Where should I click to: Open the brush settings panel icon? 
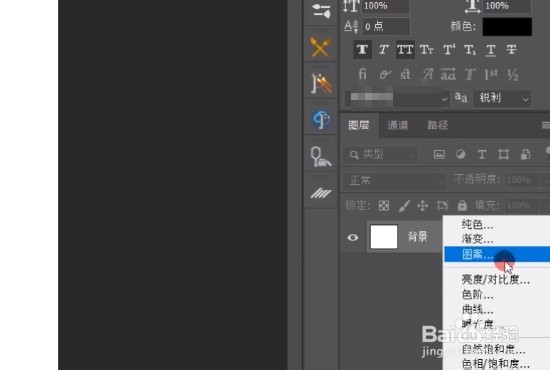click(x=321, y=11)
